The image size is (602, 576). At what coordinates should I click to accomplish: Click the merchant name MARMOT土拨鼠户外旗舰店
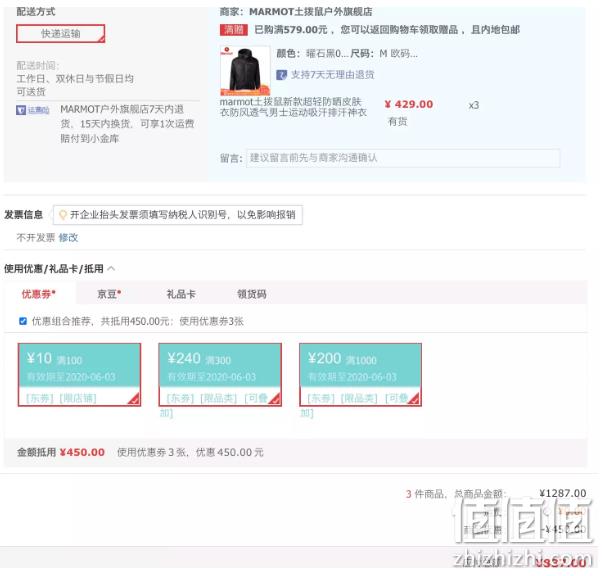[x=311, y=12]
